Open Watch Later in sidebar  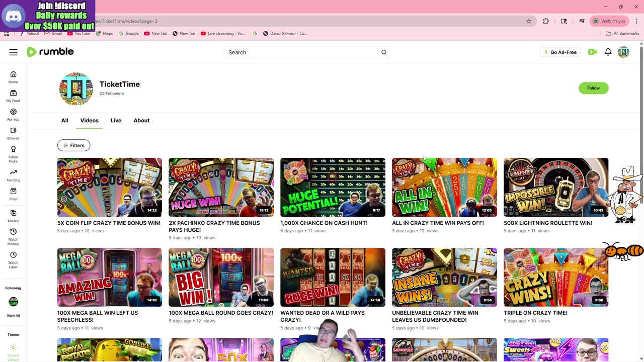pos(13,259)
